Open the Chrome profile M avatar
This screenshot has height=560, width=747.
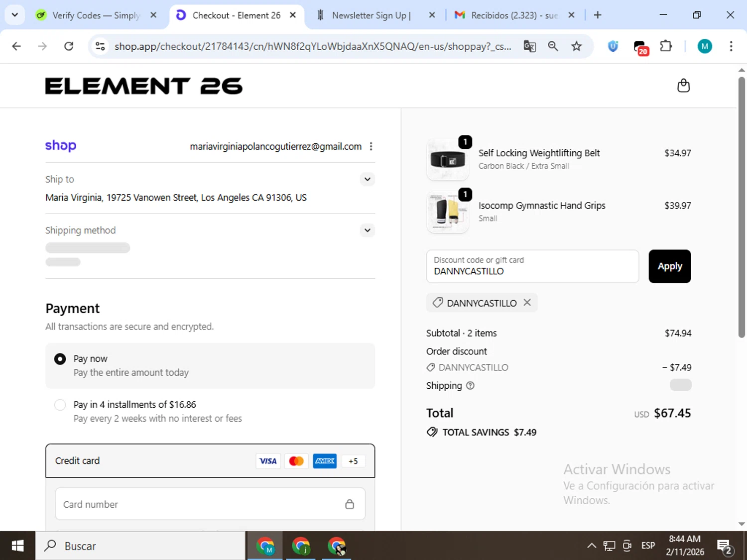coord(704,46)
